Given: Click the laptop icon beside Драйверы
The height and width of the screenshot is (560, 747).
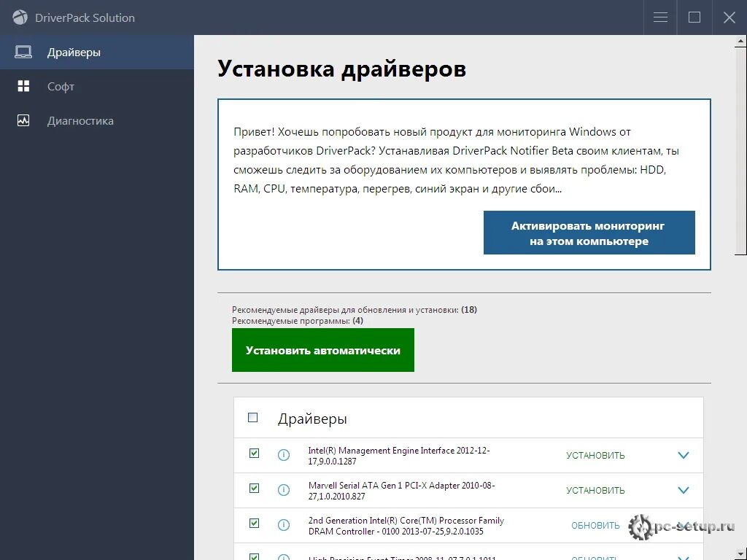Looking at the screenshot, I should pyautogui.click(x=23, y=52).
